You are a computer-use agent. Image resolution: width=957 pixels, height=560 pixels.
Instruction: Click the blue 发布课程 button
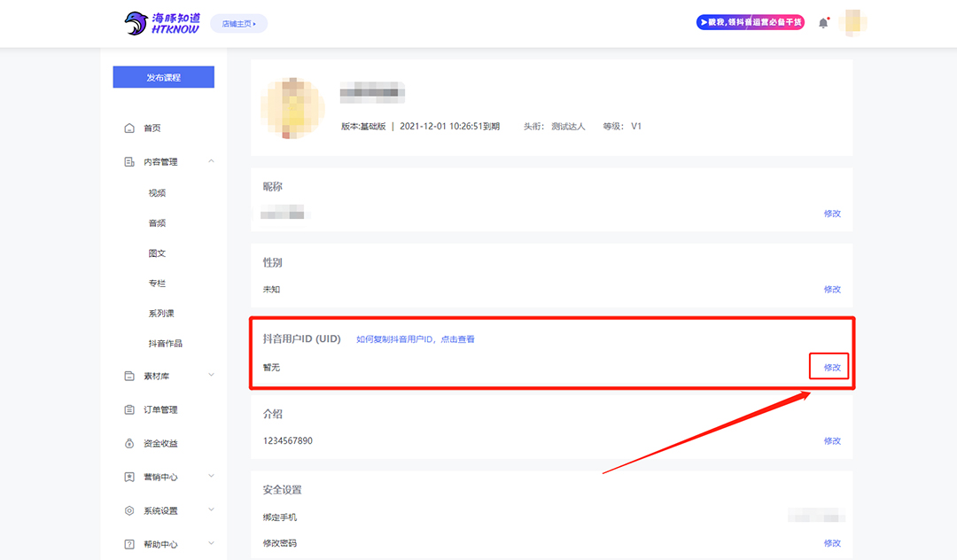click(164, 77)
